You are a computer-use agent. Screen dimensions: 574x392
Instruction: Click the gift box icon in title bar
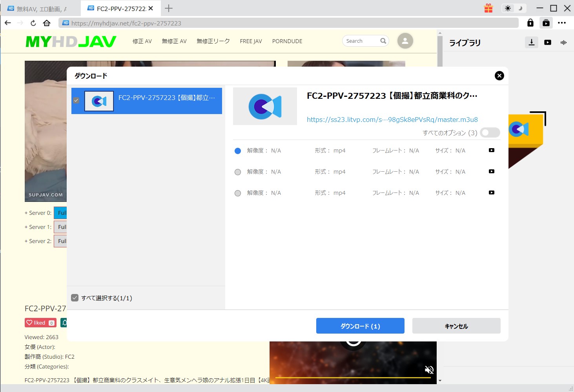point(488,8)
